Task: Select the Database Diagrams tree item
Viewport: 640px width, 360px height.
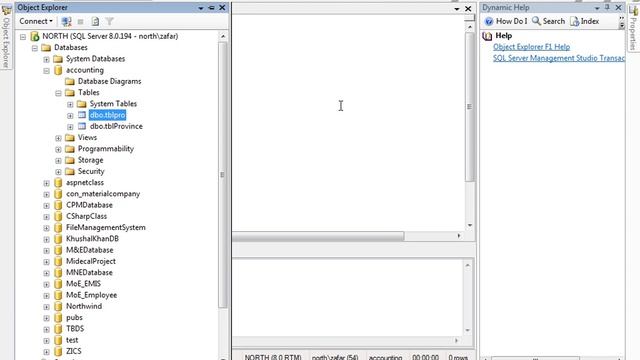Action: tap(109, 81)
